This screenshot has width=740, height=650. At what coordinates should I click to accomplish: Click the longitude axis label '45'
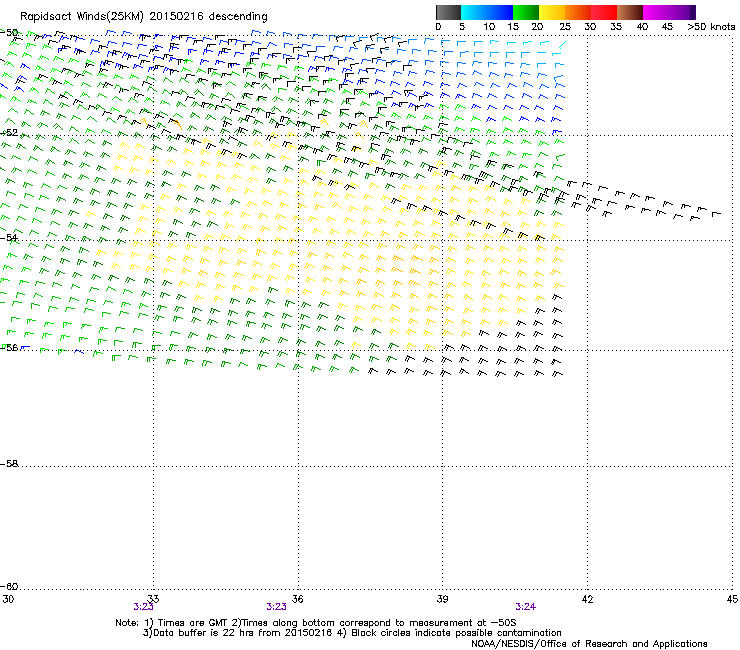coord(732,599)
